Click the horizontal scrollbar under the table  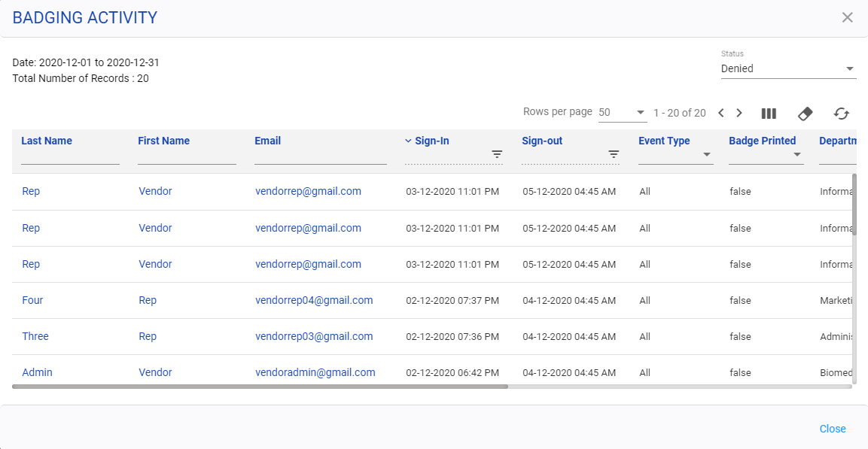pyautogui.click(x=260, y=387)
